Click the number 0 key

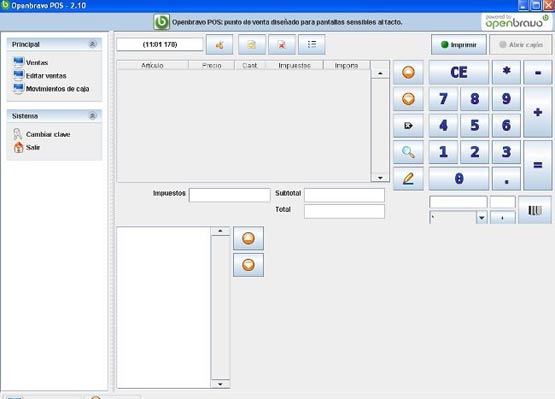459,178
